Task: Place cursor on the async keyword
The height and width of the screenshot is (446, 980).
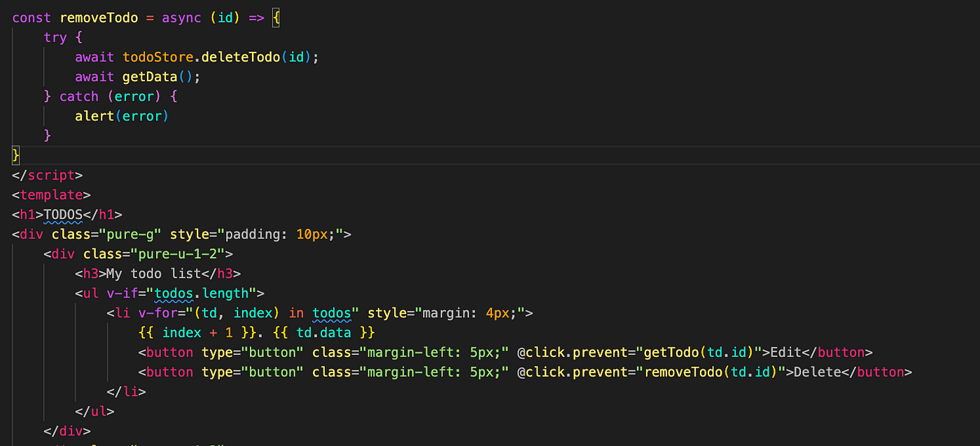Action: click(181, 18)
